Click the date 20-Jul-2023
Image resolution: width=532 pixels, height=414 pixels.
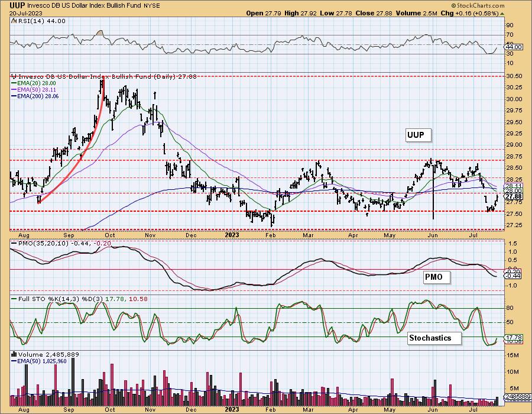coord(25,13)
